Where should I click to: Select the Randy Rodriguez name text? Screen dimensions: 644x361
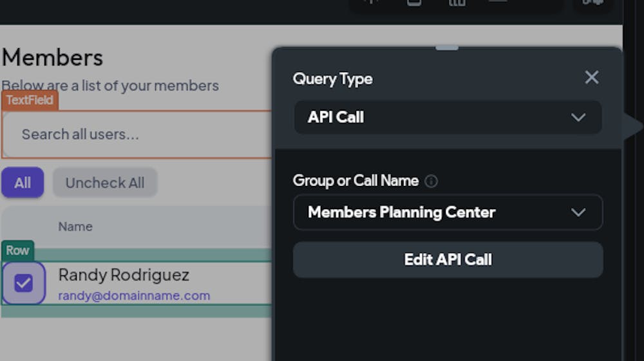[x=124, y=275]
